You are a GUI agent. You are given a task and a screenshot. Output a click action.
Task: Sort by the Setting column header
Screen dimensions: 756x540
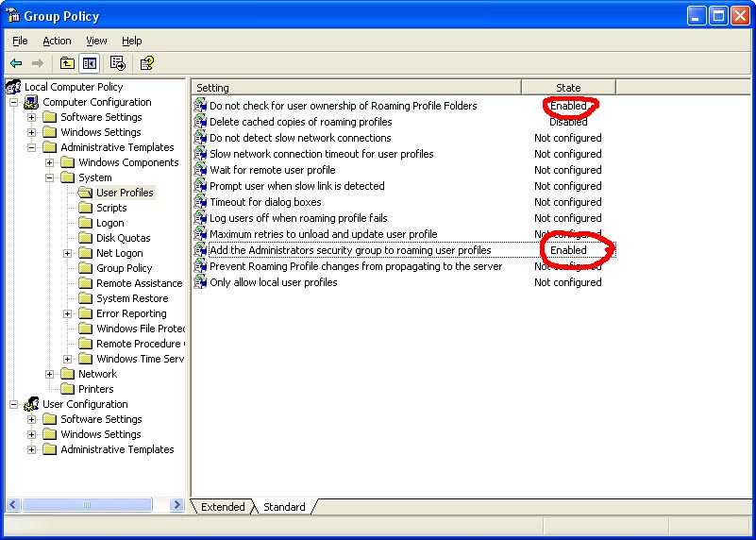tap(357, 87)
